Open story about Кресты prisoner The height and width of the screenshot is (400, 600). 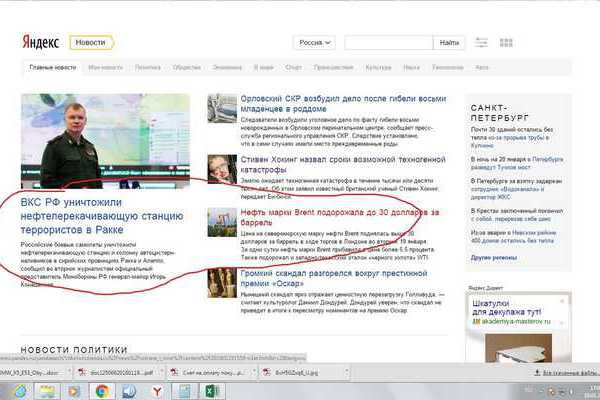click(517, 215)
